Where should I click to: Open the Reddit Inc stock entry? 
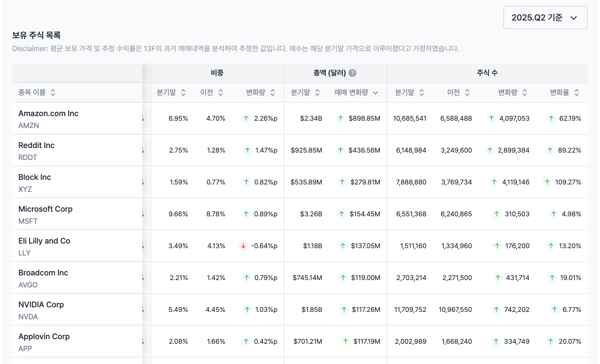pyautogui.click(x=36, y=145)
